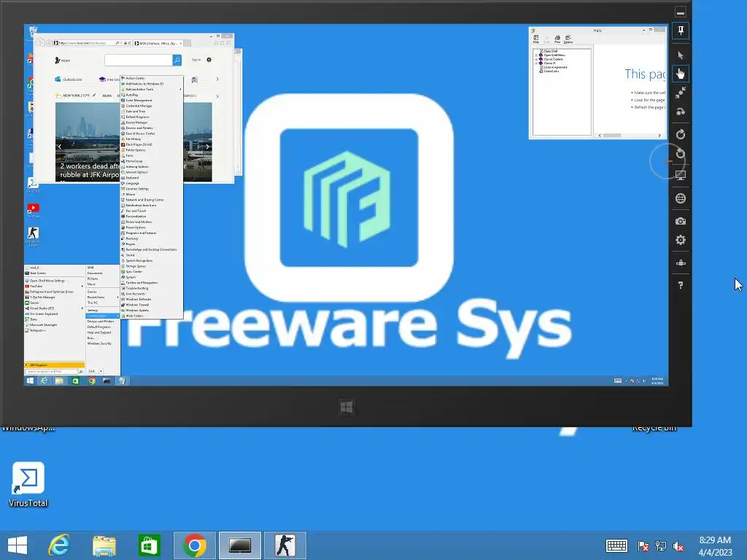Launch Internet Explorer from host taskbar
Image resolution: width=747 pixels, height=560 pixels.
59,545
